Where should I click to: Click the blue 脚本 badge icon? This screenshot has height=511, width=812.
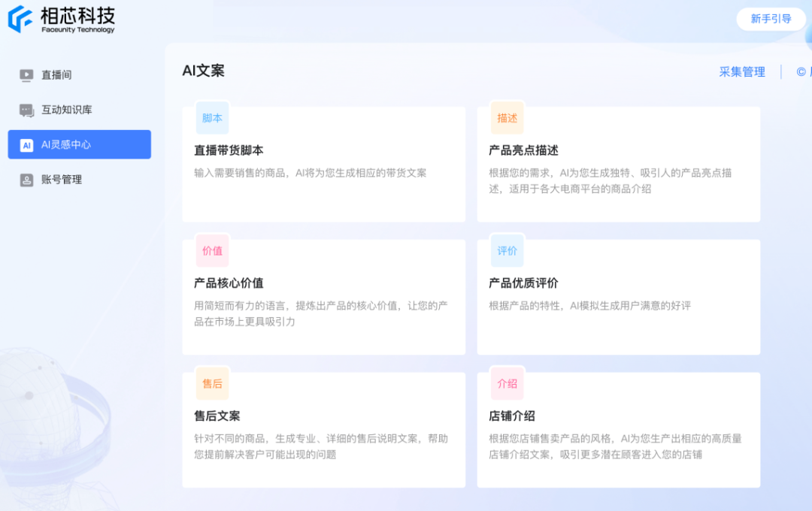[x=212, y=118]
